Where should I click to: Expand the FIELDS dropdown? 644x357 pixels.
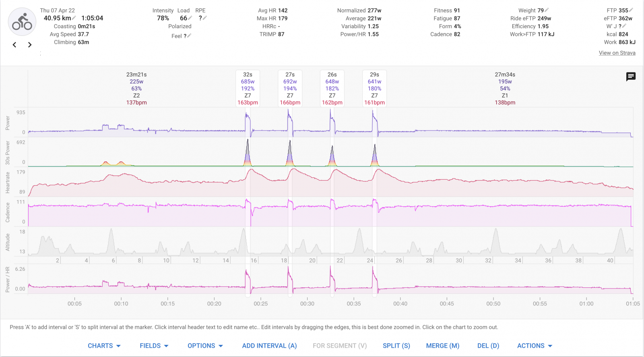click(154, 346)
